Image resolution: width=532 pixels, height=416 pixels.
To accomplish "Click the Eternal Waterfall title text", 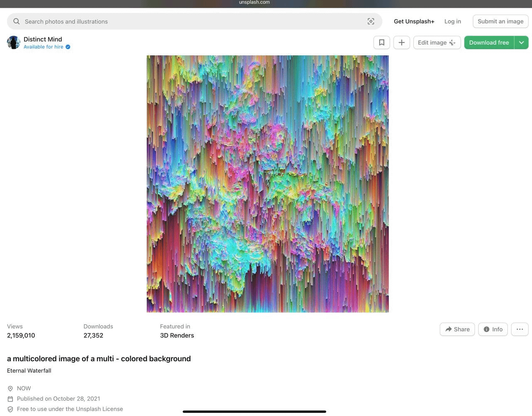I will tap(29, 371).
